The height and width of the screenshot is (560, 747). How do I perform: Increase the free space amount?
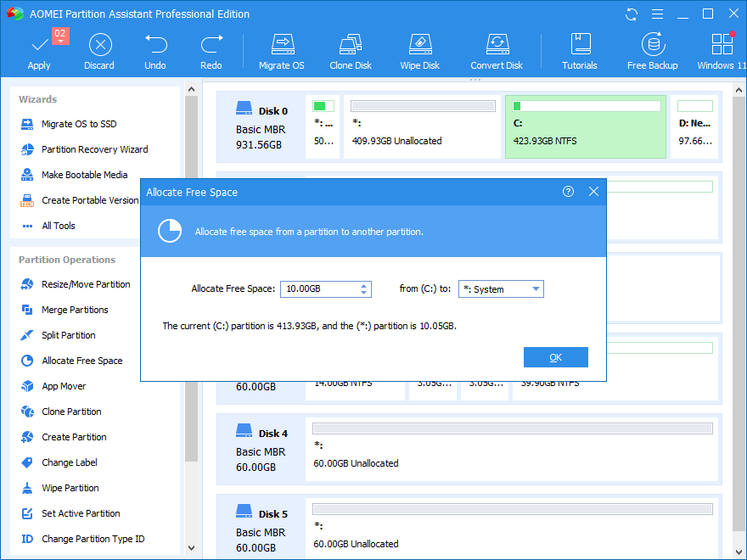coord(365,284)
